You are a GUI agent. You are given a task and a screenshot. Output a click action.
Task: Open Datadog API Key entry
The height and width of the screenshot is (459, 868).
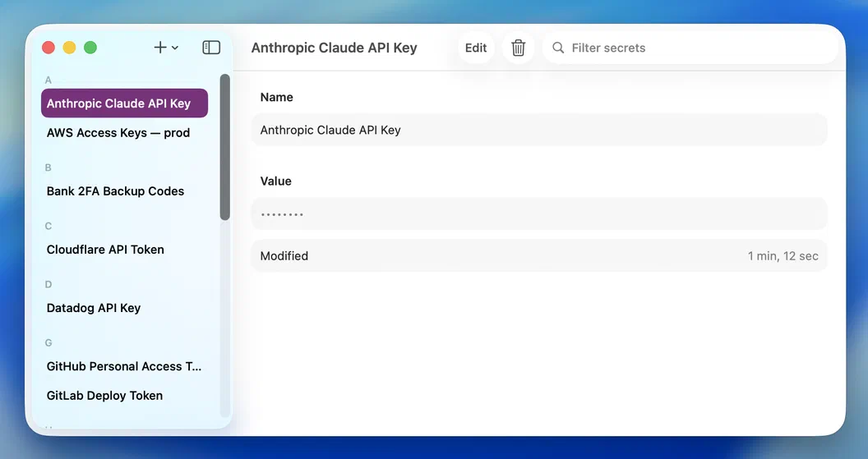pyautogui.click(x=125, y=308)
